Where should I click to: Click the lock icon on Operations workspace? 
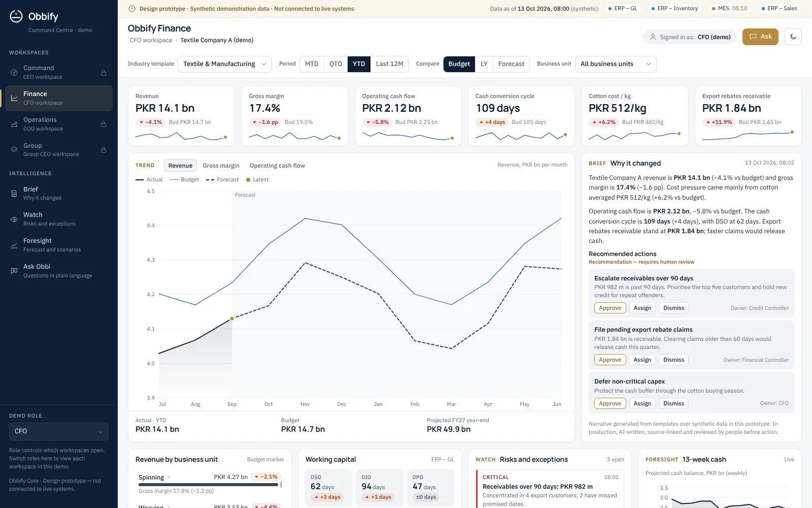[x=104, y=124]
